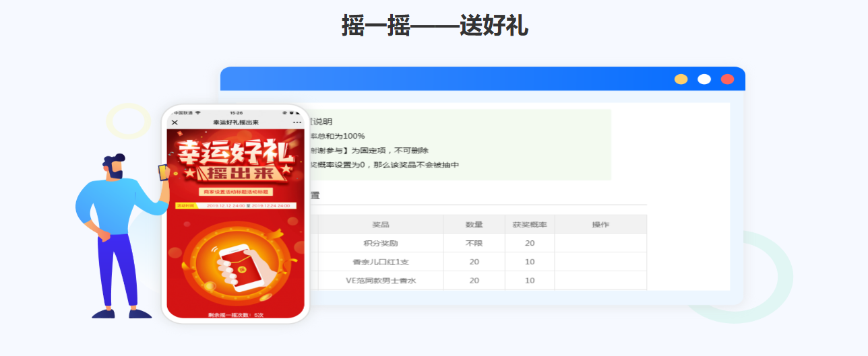This screenshot has height=356, width=868.
Task: Click the '率总和为100%' note line
Action: [x=337, y=136]
